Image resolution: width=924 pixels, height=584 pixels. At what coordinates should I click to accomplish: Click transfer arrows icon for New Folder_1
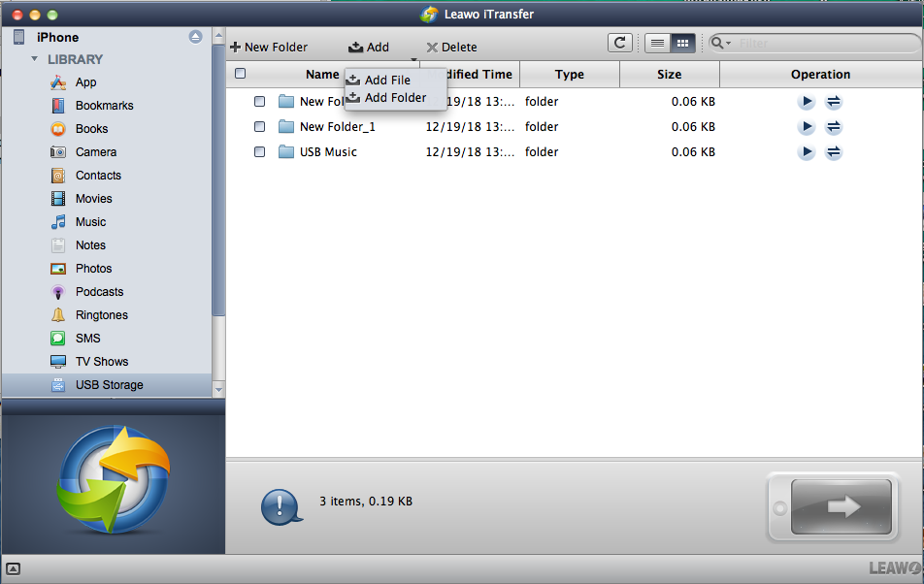pos(833,127)
